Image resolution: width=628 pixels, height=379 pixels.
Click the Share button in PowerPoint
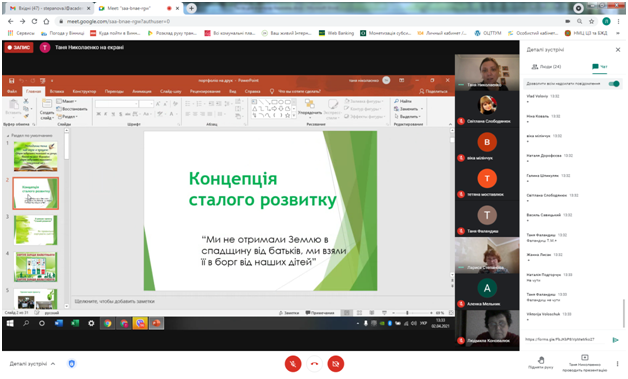pyautogui.click(x=433, y=91)
